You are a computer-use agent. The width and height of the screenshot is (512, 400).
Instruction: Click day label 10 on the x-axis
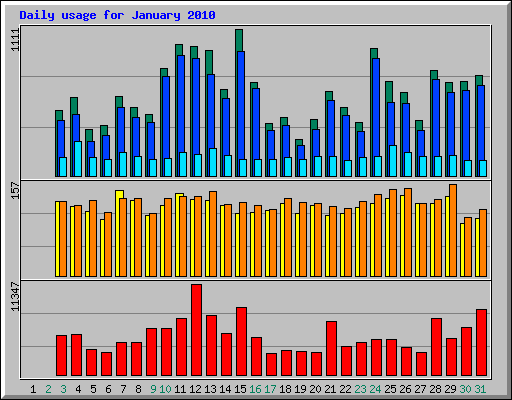pos(165,389)
